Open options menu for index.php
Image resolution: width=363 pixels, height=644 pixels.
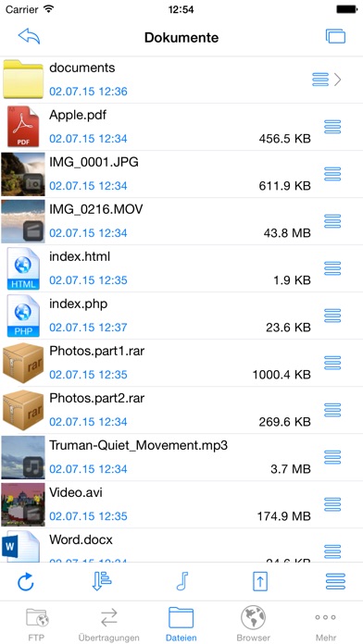332,316
